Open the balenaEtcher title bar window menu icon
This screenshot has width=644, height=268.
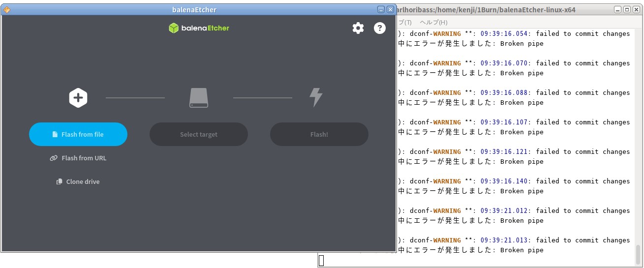[x=7, y=9]
